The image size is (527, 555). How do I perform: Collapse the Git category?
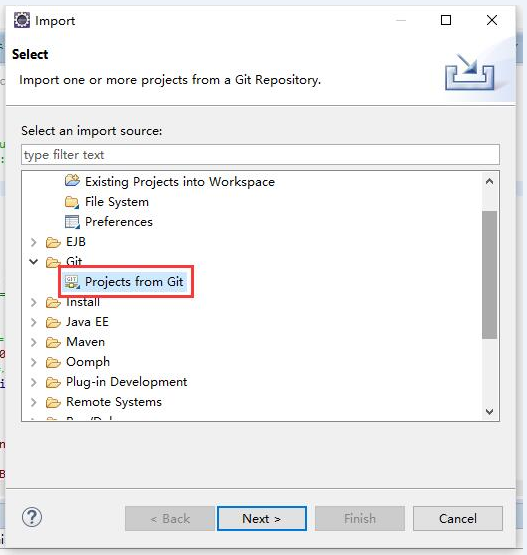(x=34, y=262)
